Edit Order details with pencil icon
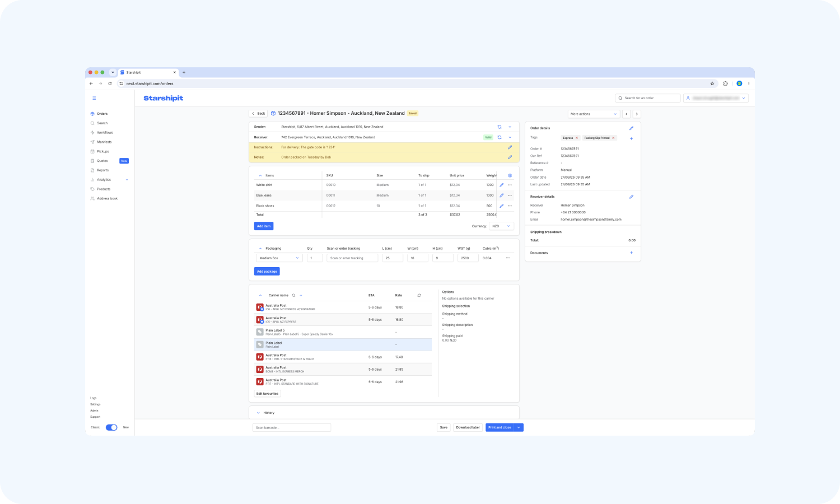840x504 pixels. pyautogui.click(x=631, y=128)
